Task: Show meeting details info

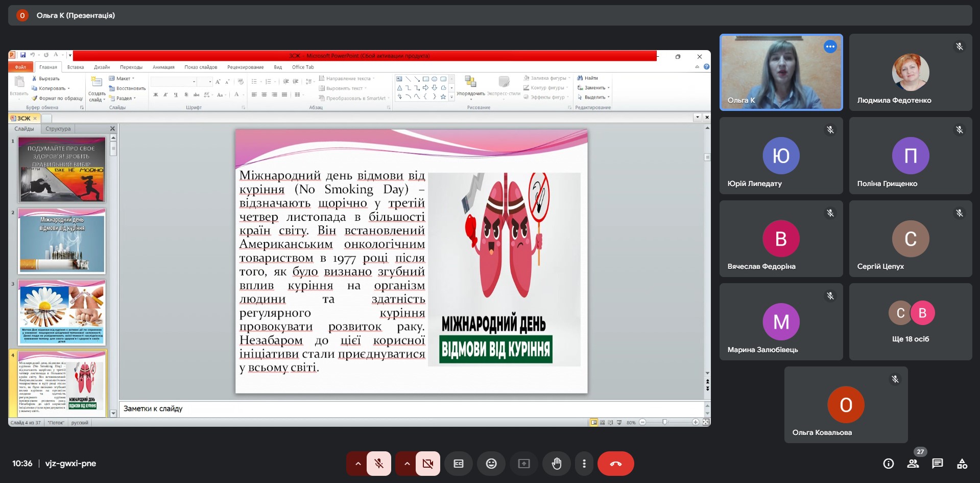Action: (x=888, y=464)
